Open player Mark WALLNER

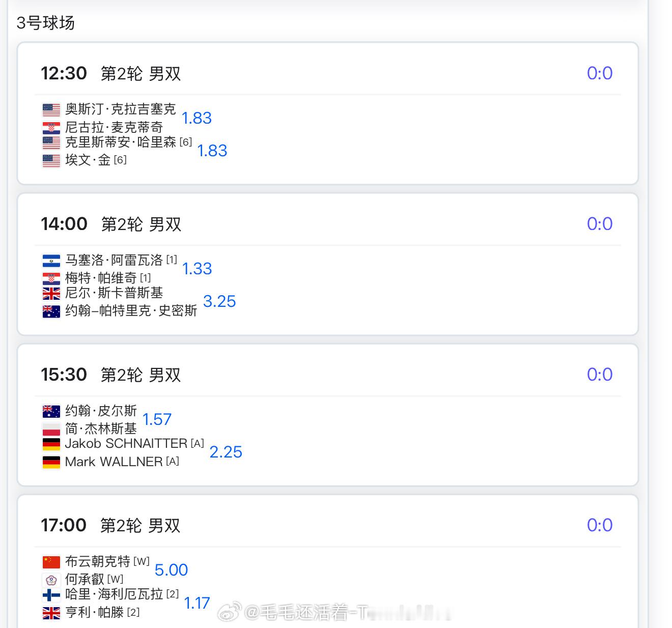(x=114, y=462)
